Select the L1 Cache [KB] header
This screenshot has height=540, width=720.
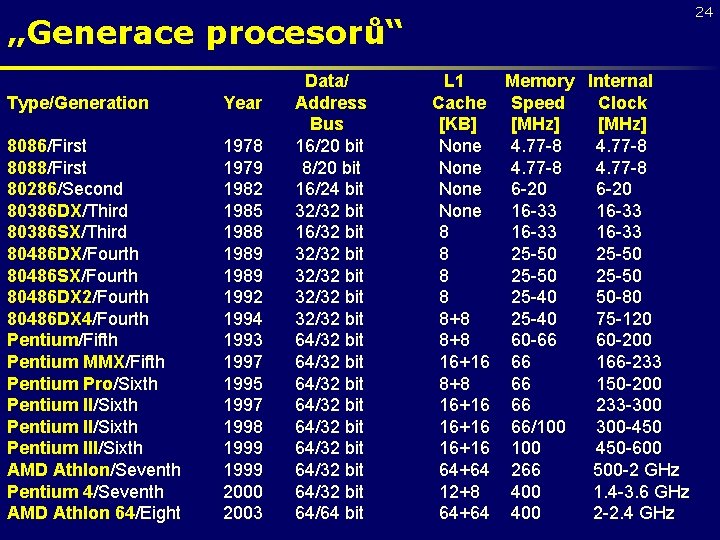click(459, 103)
